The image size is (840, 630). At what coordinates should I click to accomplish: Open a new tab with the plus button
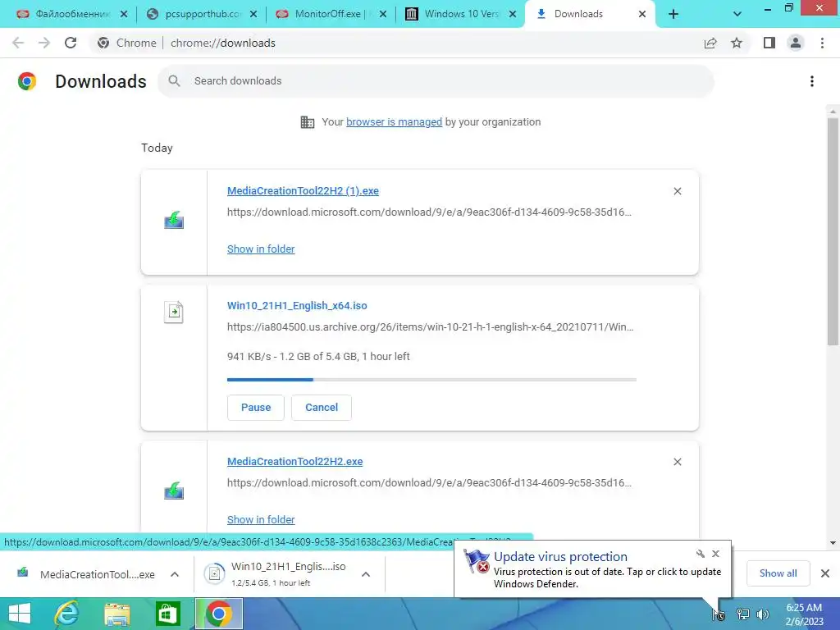pos(673,14)
